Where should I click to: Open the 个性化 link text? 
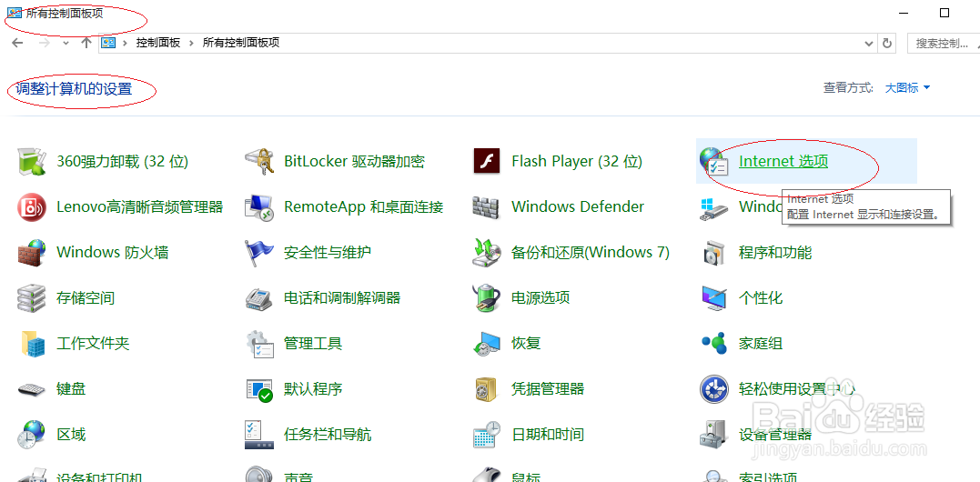click(761, 297)
